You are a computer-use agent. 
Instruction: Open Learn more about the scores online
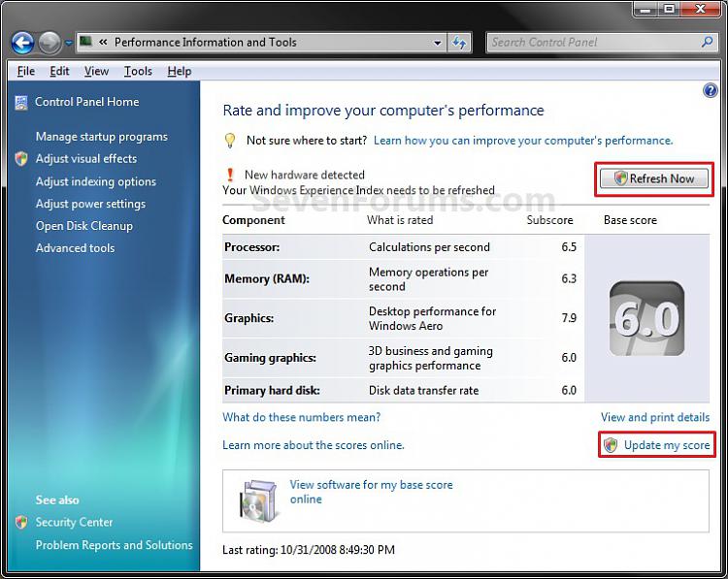pyautogui.click(x=314, y=445)
